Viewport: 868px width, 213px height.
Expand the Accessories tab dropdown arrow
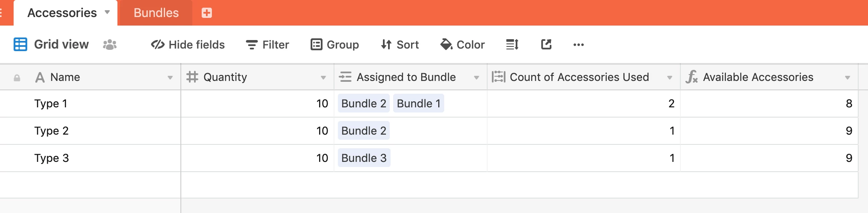click(x=107, y=12)
